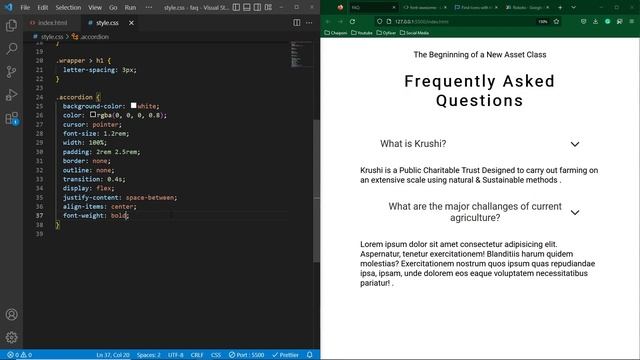The height and width of the screenshot is (360, 640).
Task: Switch to the Roboto Google Fonts tab
Action: coord(527,7)
